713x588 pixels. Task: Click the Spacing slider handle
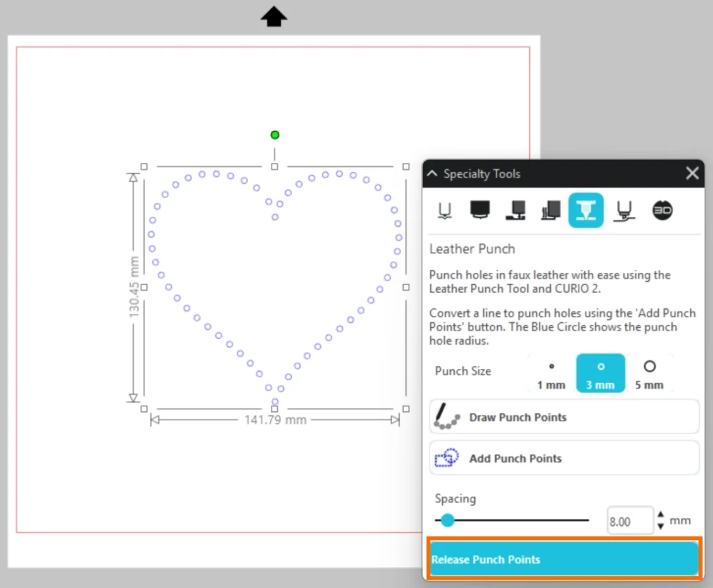(448, 520)
